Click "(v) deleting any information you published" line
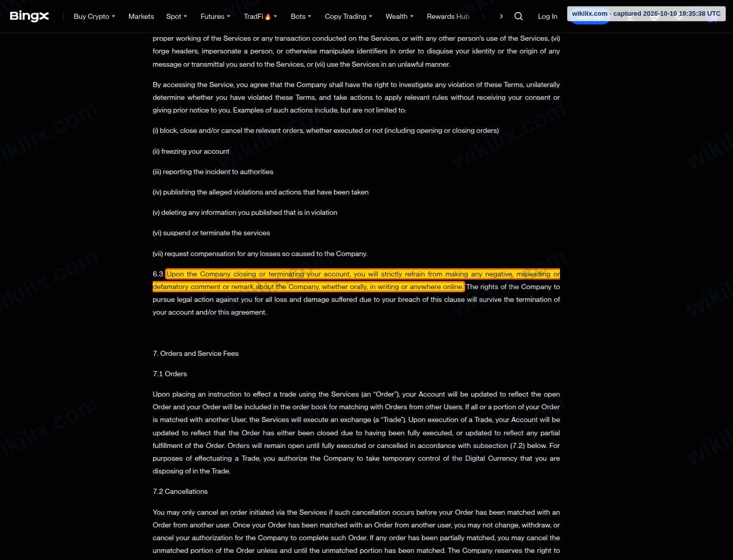733x560 pixels. (x=245, y=212)
